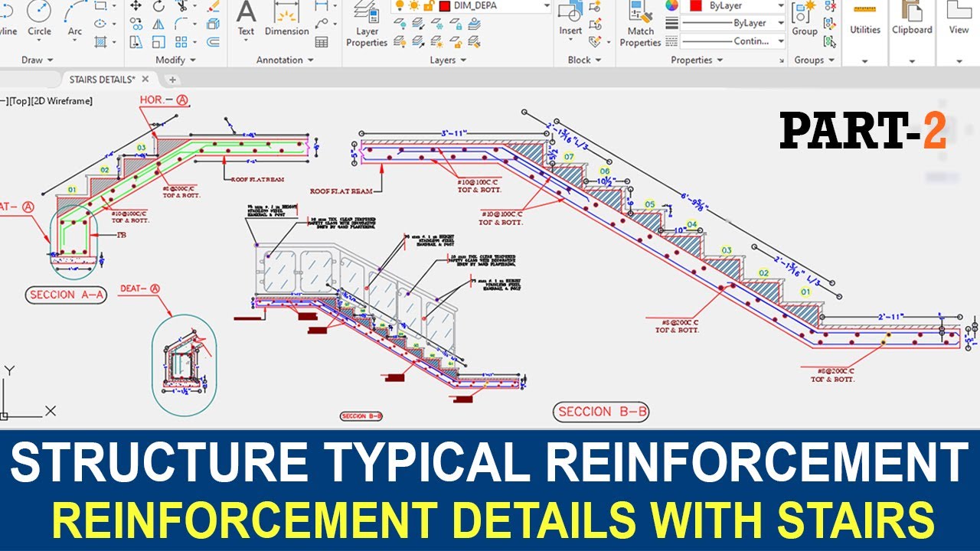Select the Multileader tool icon
This screenshot has width=980, height=551.
click(322, 24)
